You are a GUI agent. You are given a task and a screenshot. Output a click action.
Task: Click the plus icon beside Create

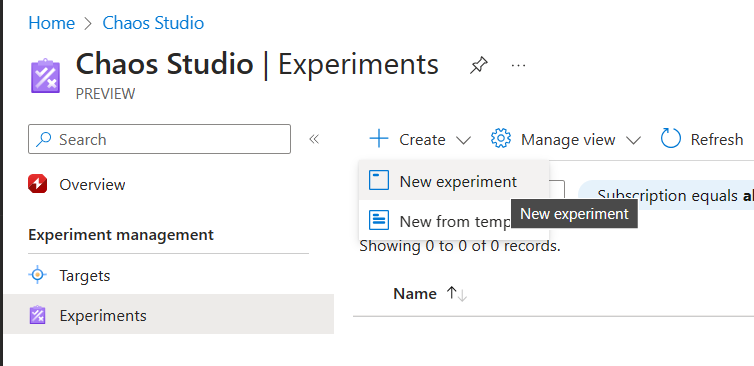pyautogui.click(x=379, y=139)
